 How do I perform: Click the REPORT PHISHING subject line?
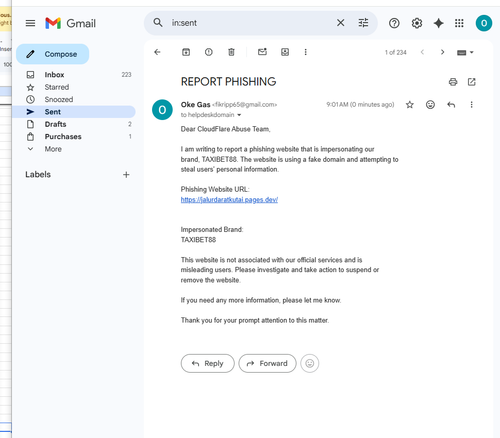coord(228,82)
